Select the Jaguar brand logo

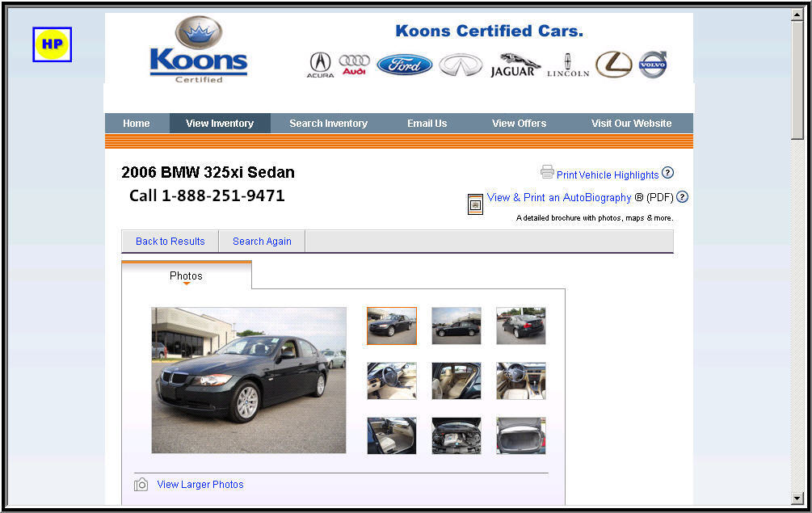tap(515, 65)
